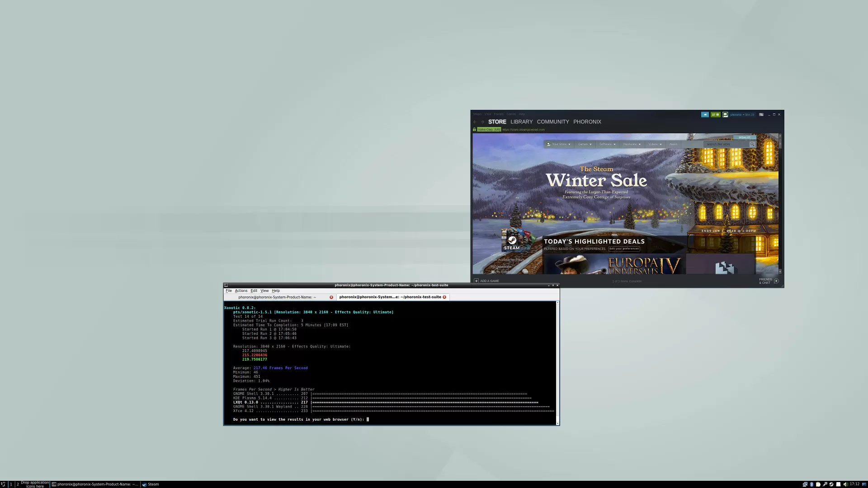Screen dimensions: 868x488
Task: Activate the terminal taskbar button
Action: click(x=95, y=484)
